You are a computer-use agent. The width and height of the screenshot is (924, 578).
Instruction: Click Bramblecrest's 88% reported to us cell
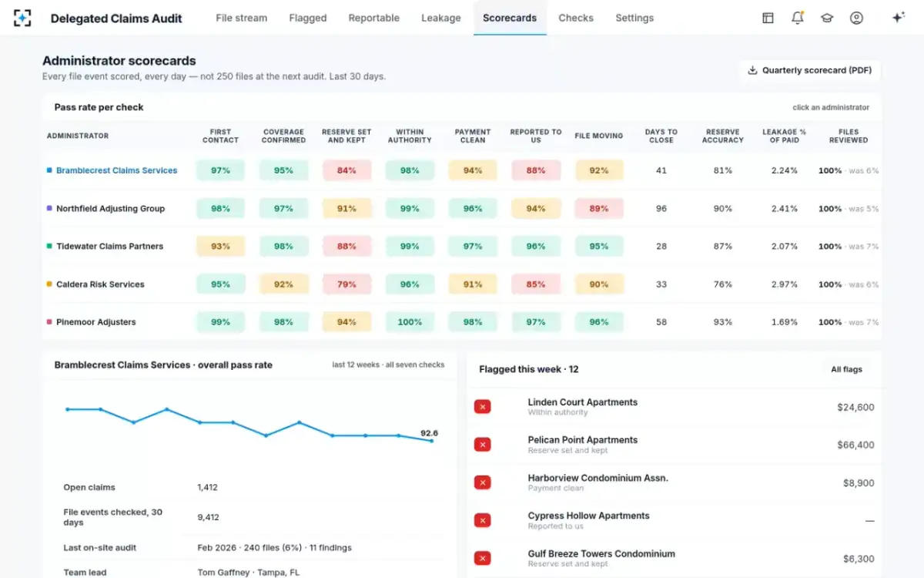click(x=536, y=170)
